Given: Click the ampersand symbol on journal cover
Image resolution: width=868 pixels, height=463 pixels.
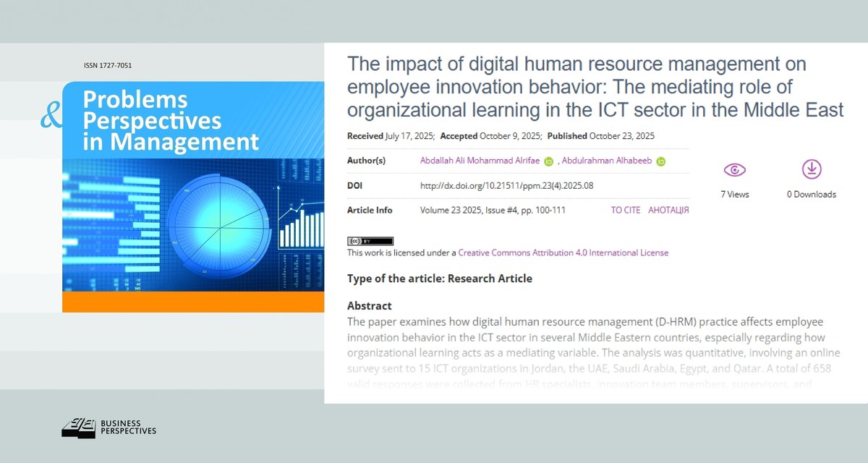Looking at the screenshot, I should (51, 116).
